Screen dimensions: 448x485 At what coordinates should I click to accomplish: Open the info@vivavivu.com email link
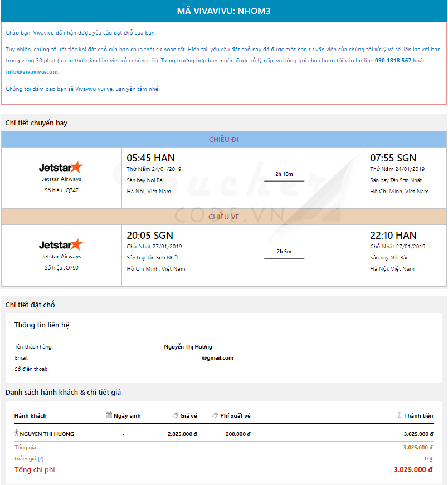[x=32, y=71]
